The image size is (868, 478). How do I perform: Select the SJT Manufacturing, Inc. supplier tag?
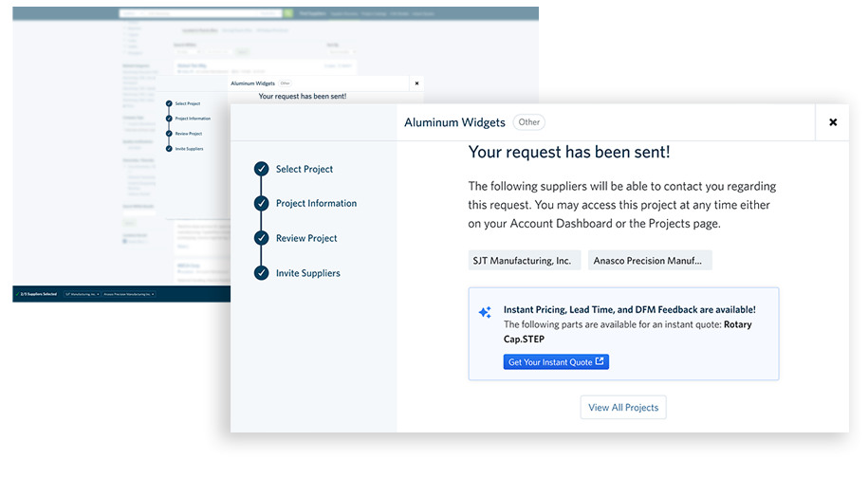[x=522, y=260]
